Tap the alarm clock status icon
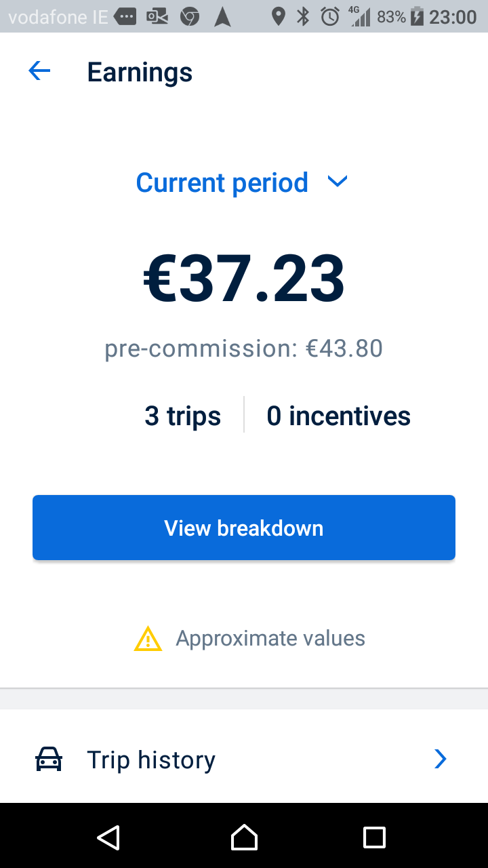 click(x=330, y=16)
